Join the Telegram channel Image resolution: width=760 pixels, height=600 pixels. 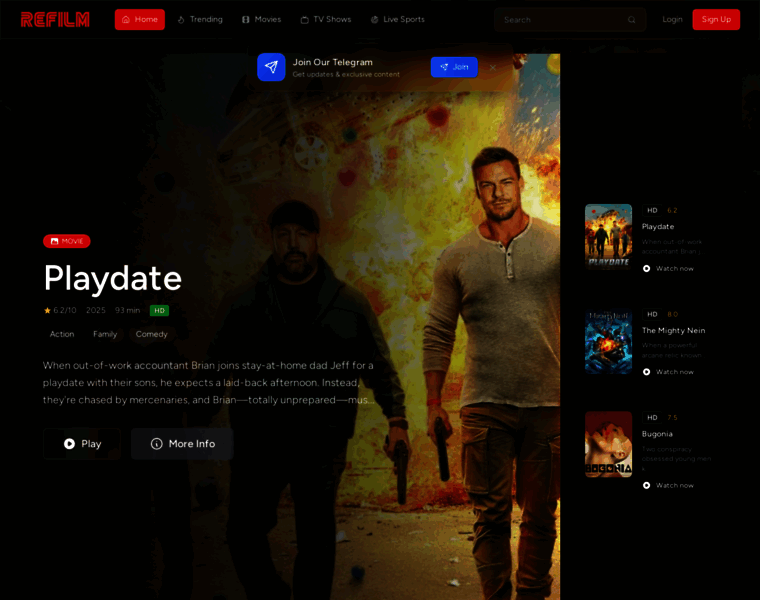point(454,67)
